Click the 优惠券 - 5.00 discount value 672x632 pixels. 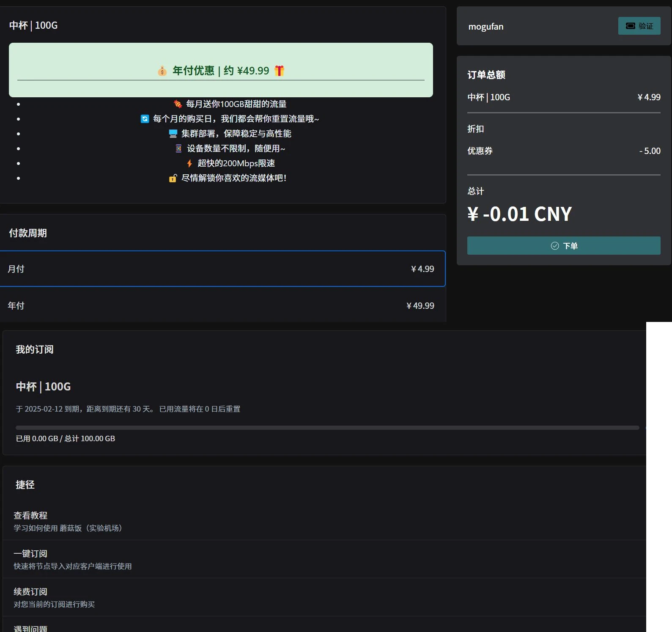pyautogui.click(x=650, y=151)
